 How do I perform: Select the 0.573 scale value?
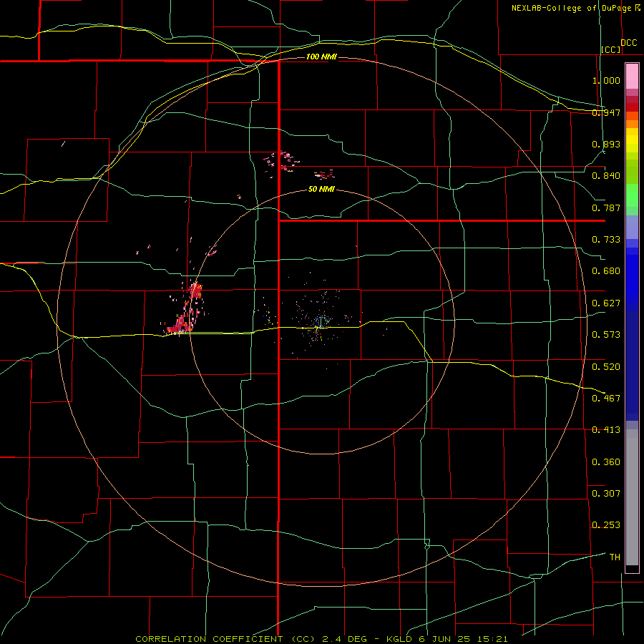click(x=606, y=335)
